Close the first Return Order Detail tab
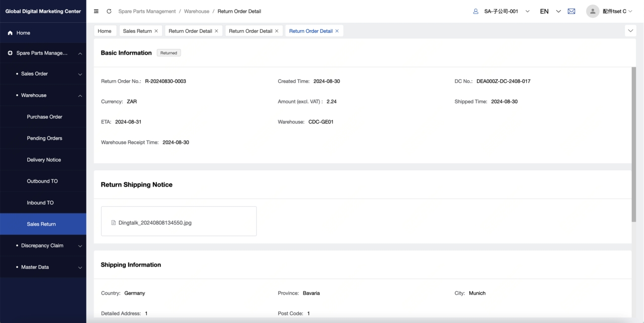This screenshot has height=323, width=644. [x=216, y=31]
